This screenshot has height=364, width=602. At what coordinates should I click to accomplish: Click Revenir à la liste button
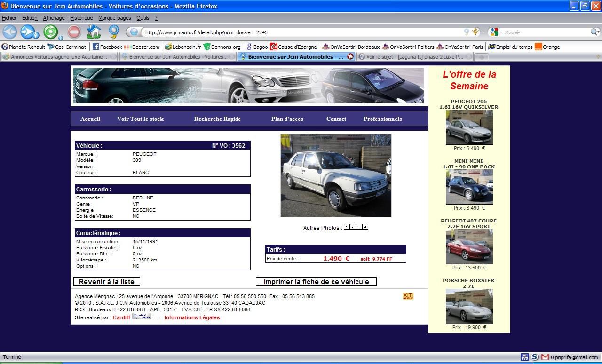(x=107, y=282)
